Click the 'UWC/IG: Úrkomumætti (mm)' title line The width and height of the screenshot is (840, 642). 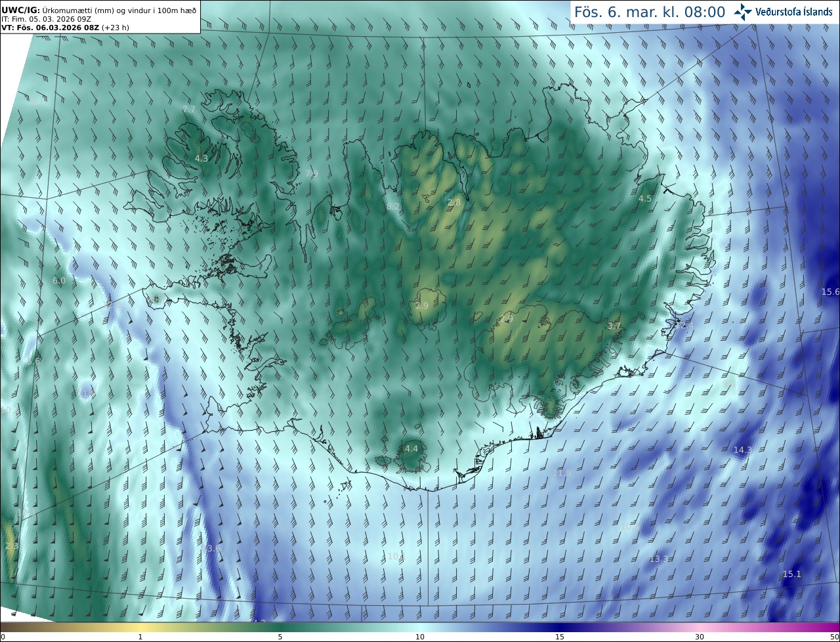[98, 10]
